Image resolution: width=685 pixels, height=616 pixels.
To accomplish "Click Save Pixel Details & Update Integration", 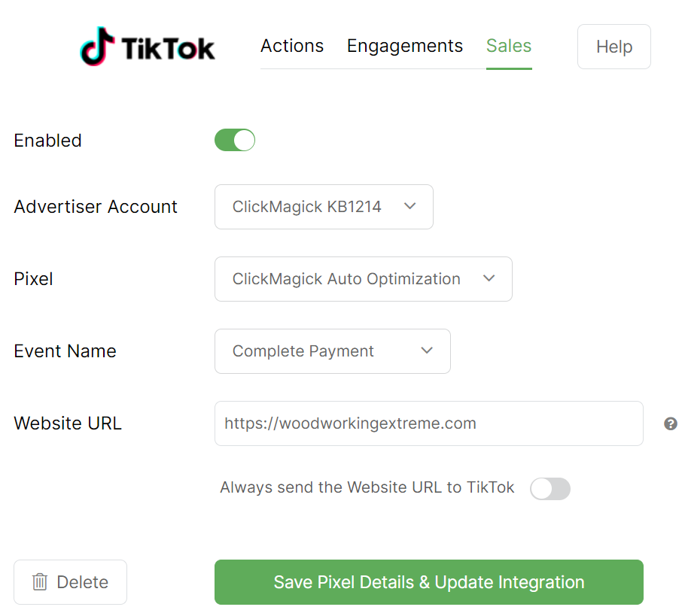I will [428, 582].
